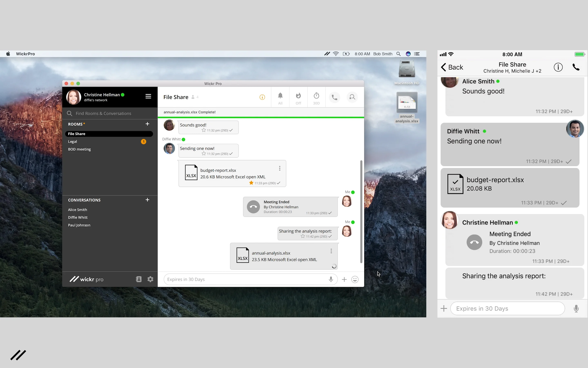Add a new room with plus icon

click(x=147, y=124)
